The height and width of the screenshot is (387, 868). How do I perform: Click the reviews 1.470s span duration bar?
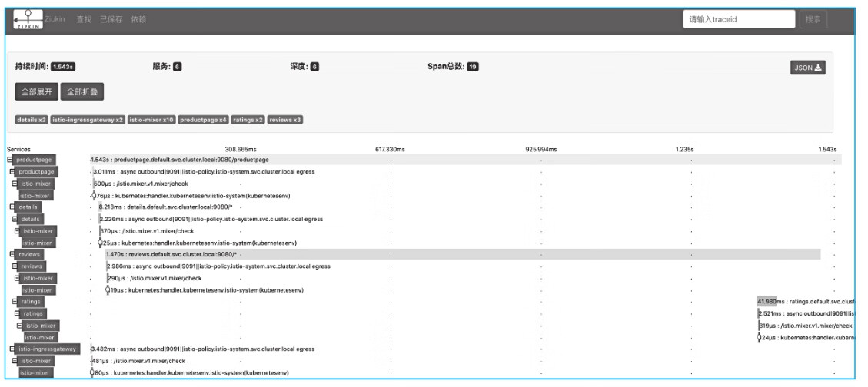click(461, 254)
